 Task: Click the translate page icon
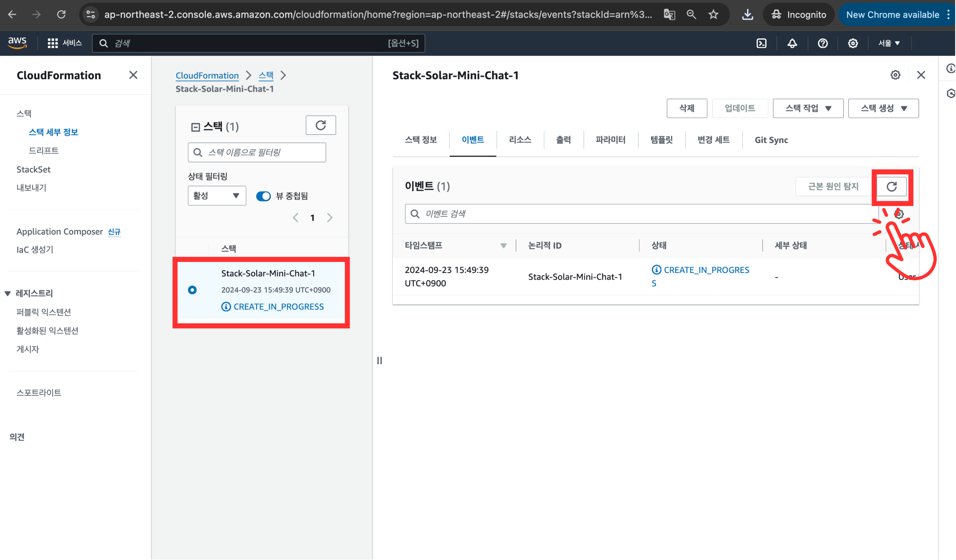pos(670,14)
